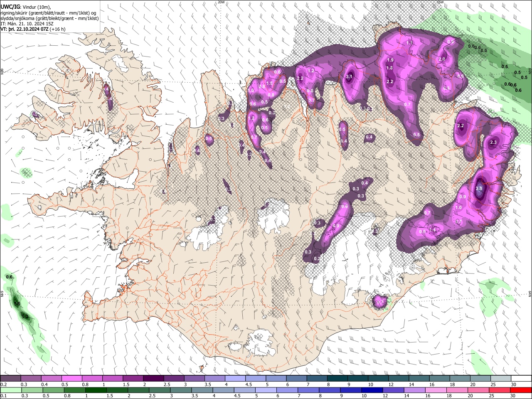Click the 20W longitude label
This screenshot has width=532, height=399.
point(221,2)
